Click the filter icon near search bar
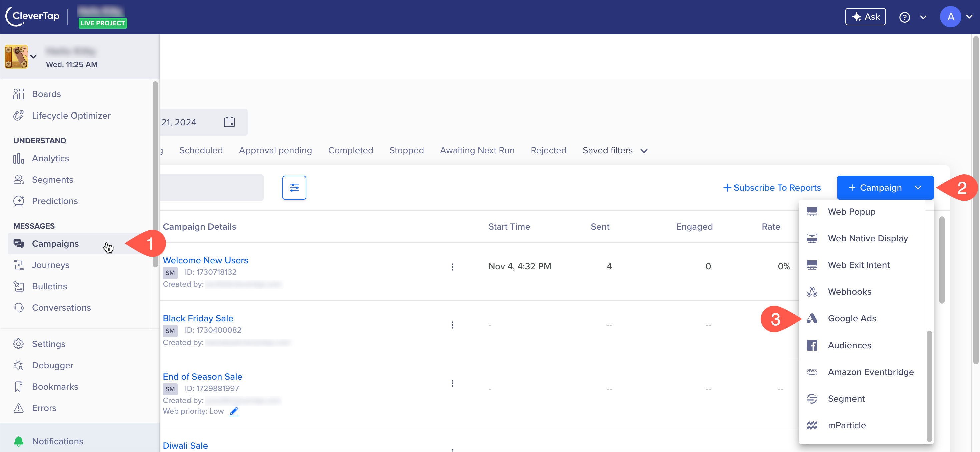The height and width of the screenshot is (452, 980). point(294,188)
